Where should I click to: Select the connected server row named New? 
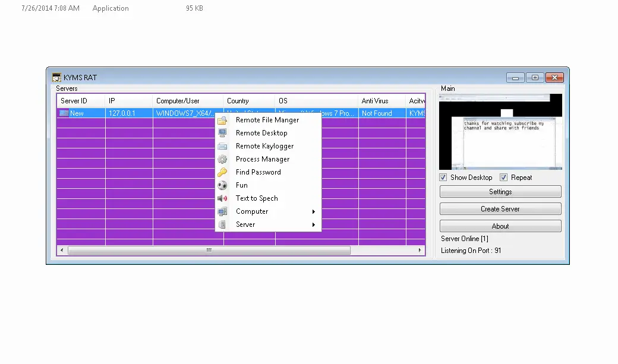click(81, 113)
